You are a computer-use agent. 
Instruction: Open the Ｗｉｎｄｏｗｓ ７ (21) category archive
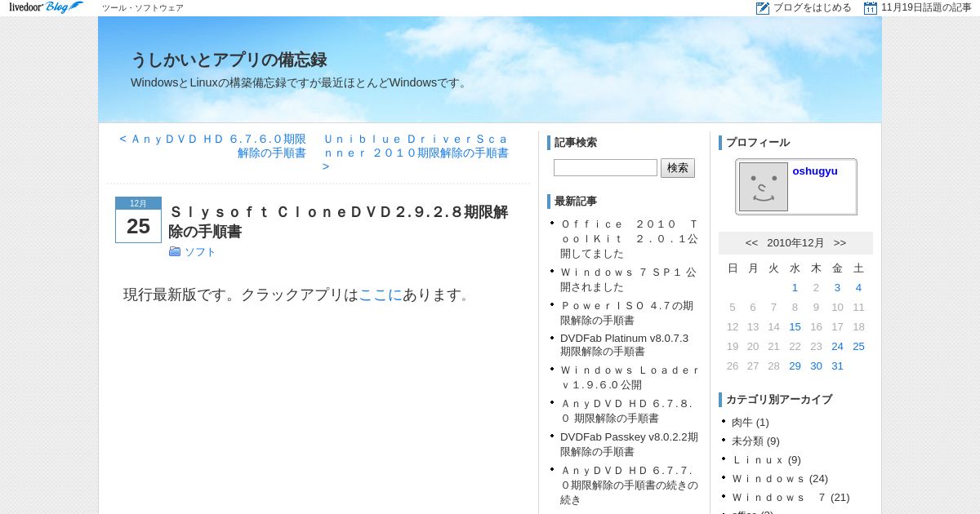[779, 498]
